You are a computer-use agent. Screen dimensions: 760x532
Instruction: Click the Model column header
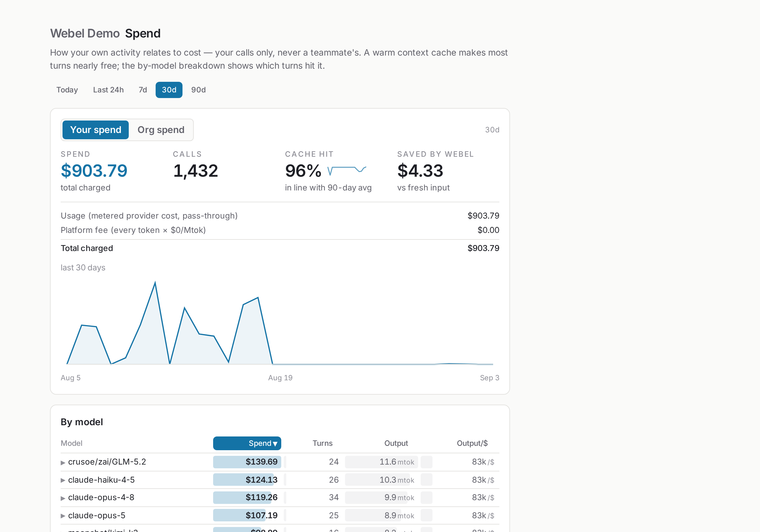tap(72, 443)
